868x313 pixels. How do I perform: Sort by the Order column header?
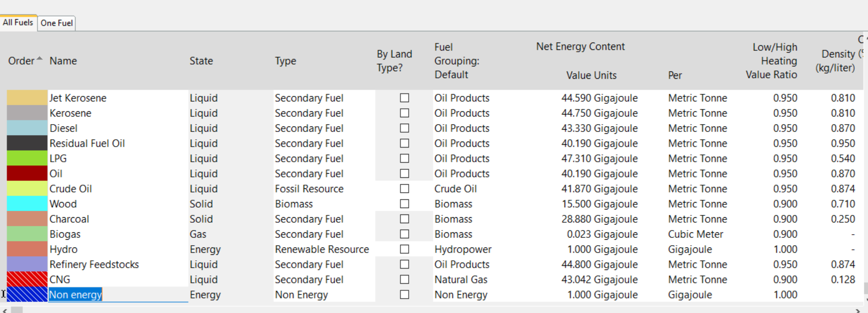point(22,61)
